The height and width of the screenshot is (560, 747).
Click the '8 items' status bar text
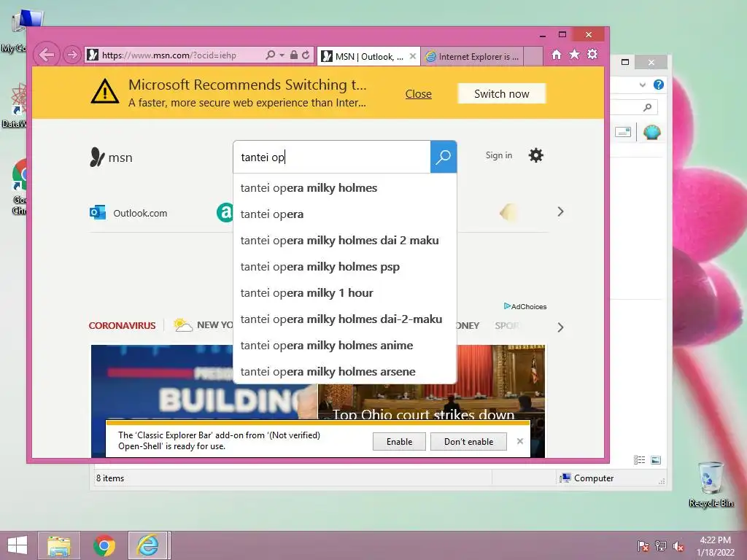[x=110, y=478]
